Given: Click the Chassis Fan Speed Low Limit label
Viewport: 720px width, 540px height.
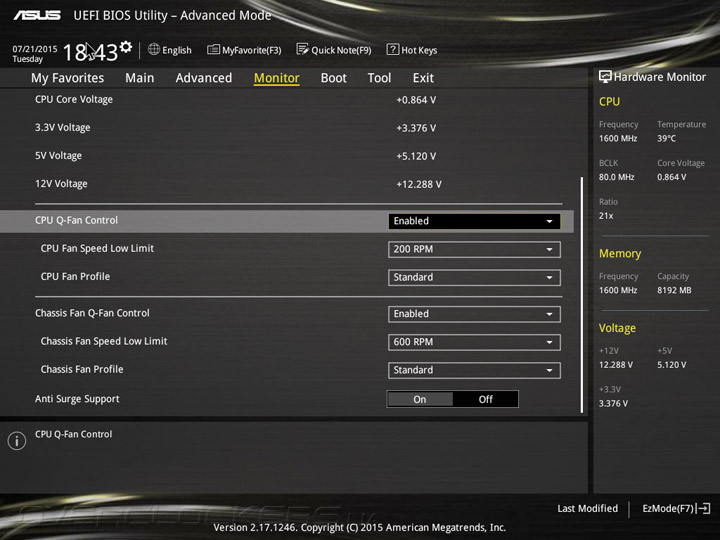Looking at the screenshot, I should (104, 341).
